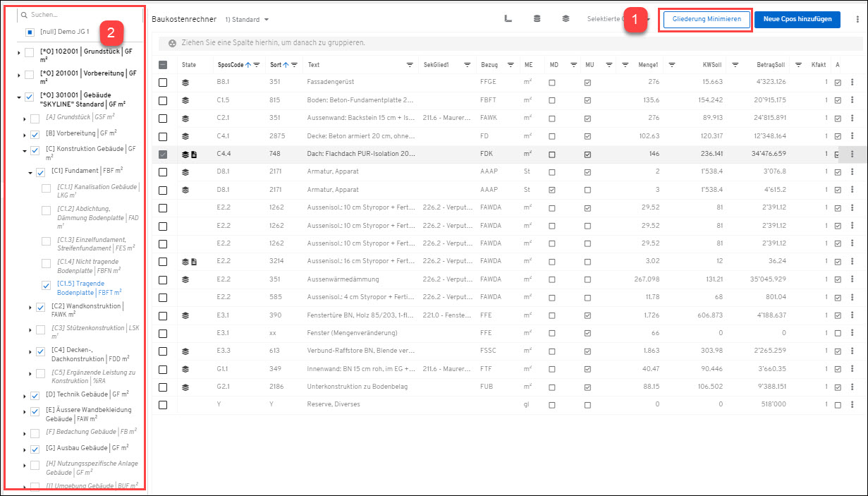
Task: Open the '1) Standard' view dropdown
Action: pyautogui.click(x=247, y=19)
